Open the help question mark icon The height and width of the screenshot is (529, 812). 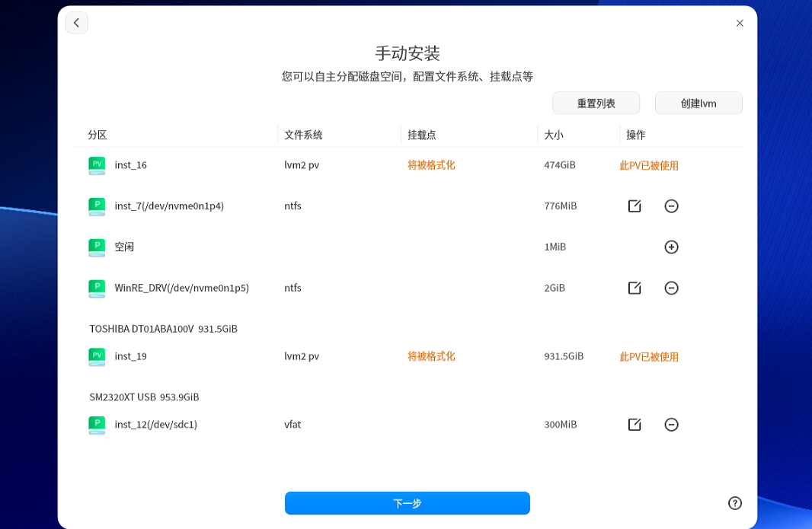tap(735, 503)
